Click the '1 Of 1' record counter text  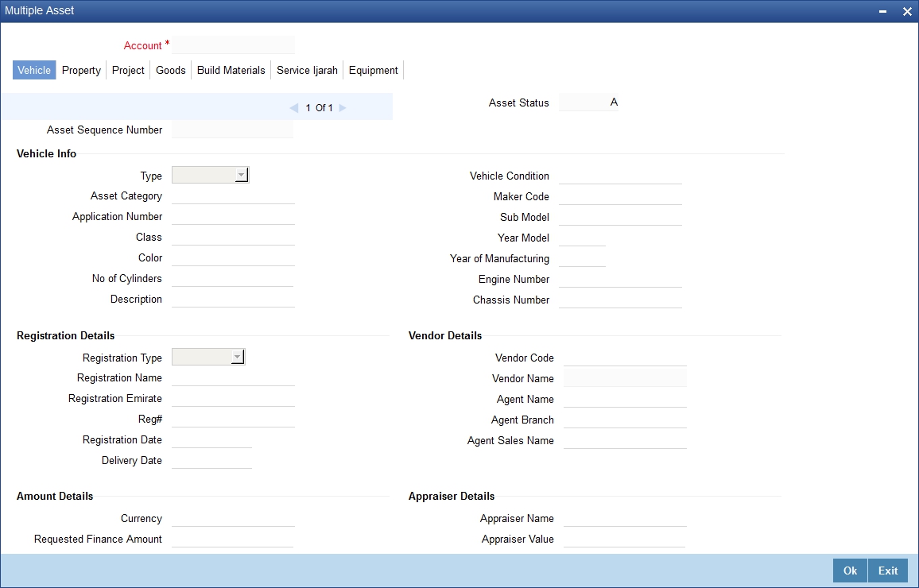(x=320, y=108)
